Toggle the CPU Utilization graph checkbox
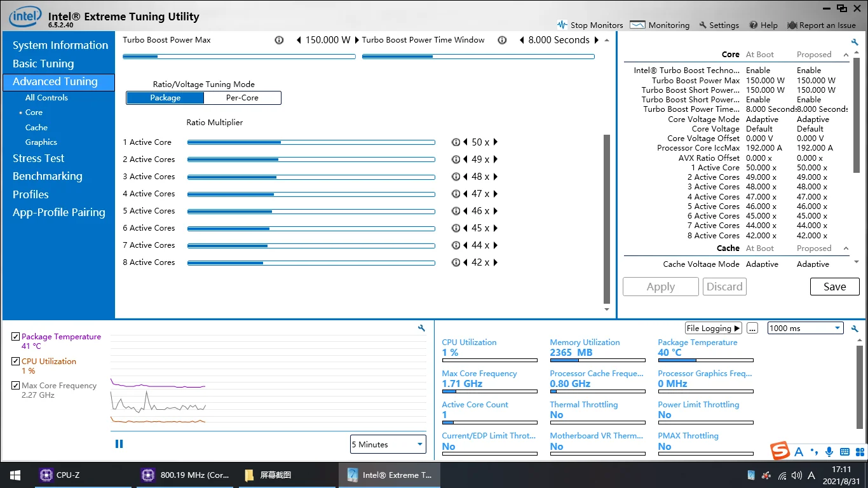The image size is (868, 488). [x=16, y=361]
